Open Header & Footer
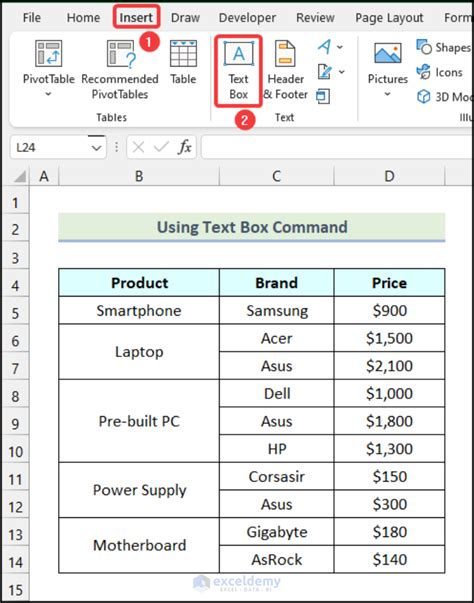Viewport: 474px width, 603px height. [x=286, y=71]
